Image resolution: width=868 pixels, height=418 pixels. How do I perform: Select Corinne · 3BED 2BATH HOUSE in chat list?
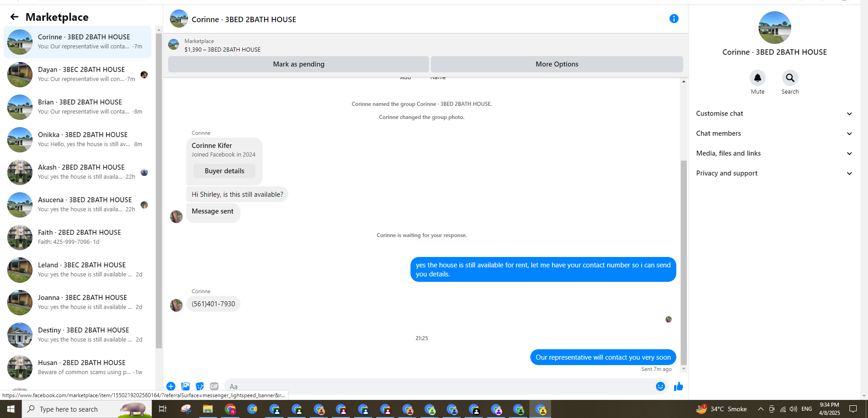point(78,42)
